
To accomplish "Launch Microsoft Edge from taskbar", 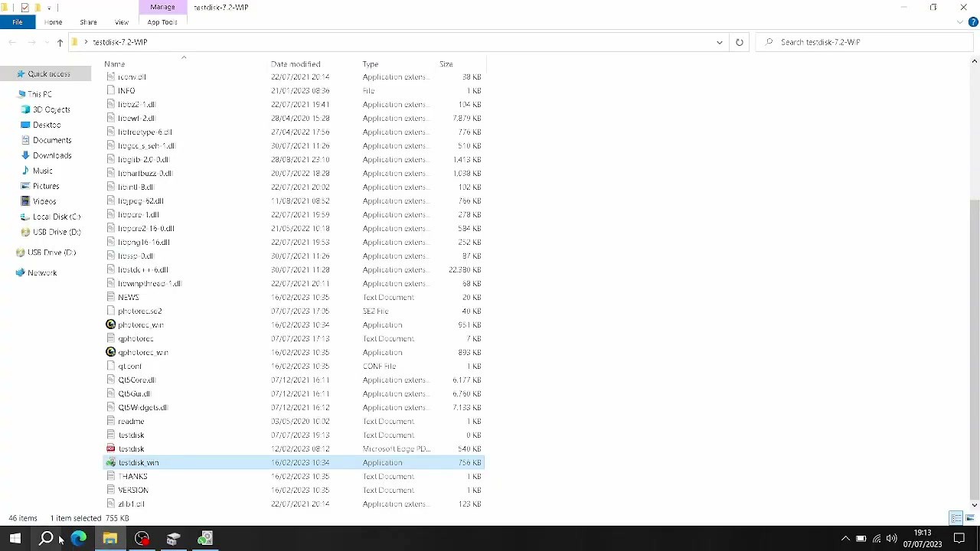I will tap(78, 539).
